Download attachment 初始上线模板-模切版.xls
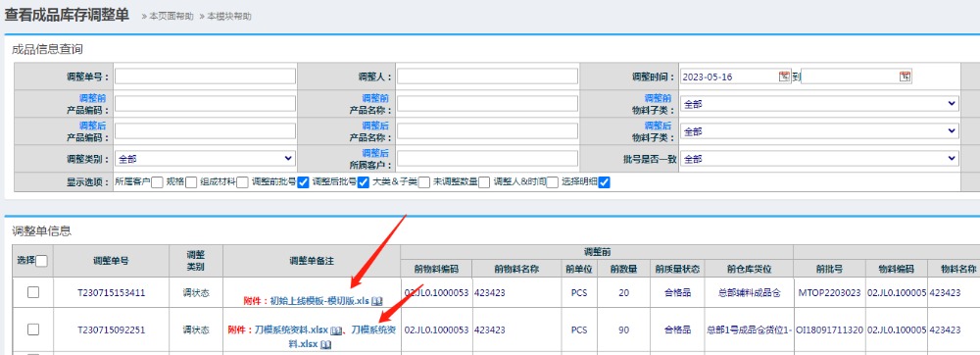980x355 pixels. 320,301
